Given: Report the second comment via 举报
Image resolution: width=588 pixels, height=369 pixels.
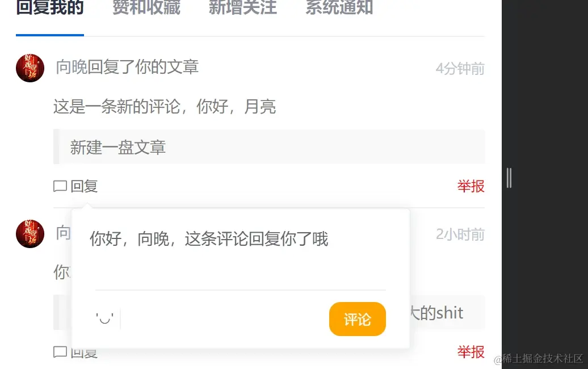Looking at the screenshot, I should click(x=471, y=352).
